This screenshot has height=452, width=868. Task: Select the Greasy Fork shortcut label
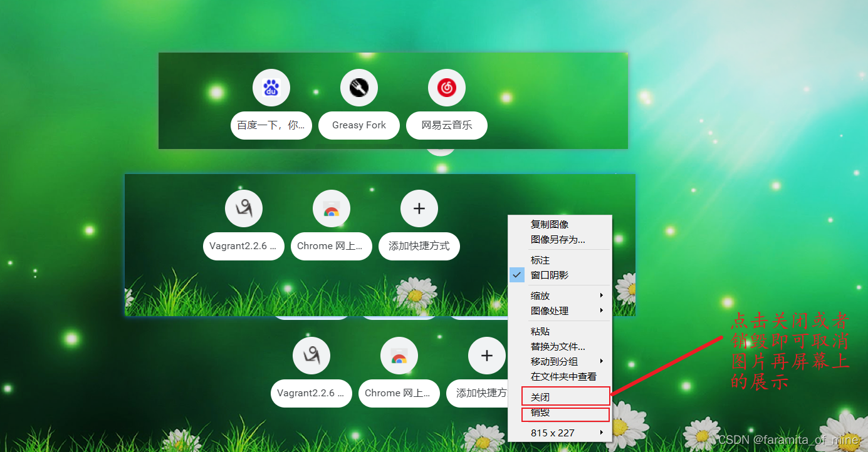(x=359, y=125)
